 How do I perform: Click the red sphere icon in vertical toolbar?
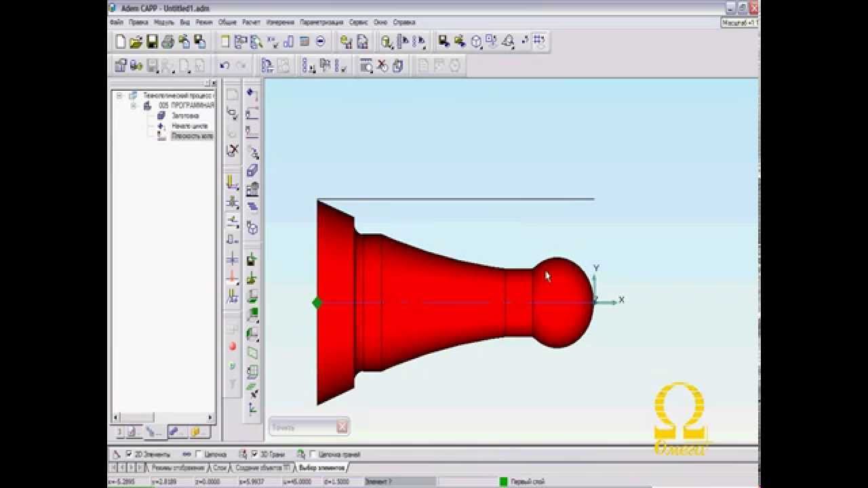click(232, 346)
